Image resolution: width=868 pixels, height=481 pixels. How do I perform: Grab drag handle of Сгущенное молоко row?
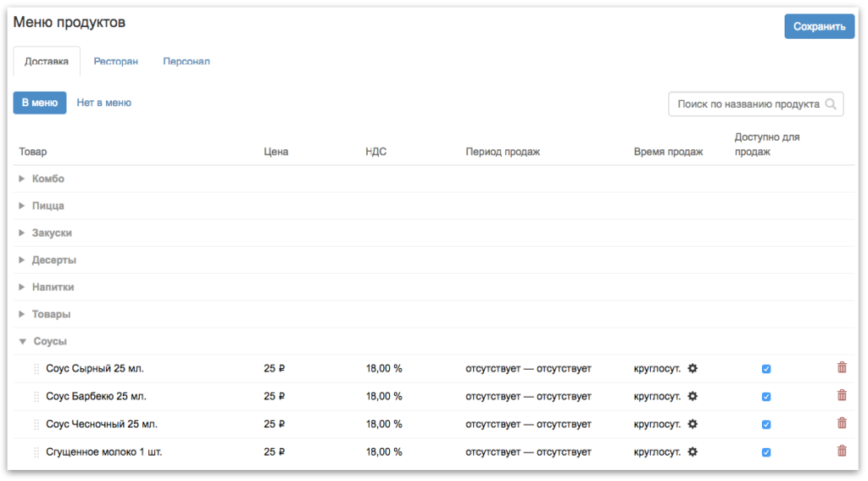pos(36,452)
